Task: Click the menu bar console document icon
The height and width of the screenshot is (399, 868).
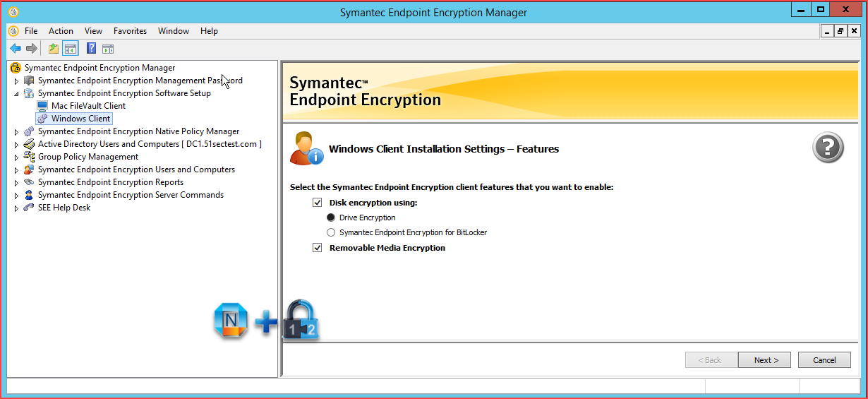Action: tap(13, 31)
